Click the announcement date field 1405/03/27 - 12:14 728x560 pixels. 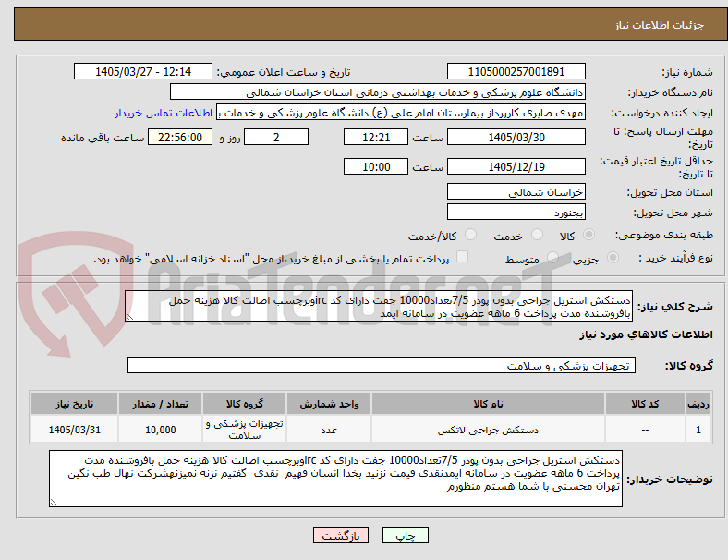tap(143, 71)
